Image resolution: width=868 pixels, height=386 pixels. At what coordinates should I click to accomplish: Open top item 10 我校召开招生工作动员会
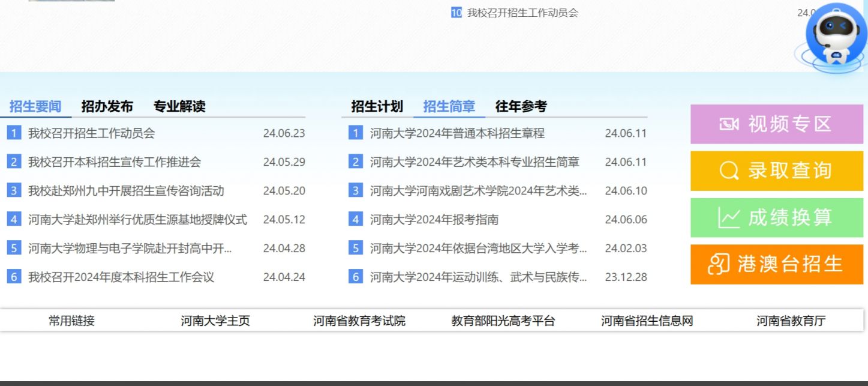click(x=522, y=13)
